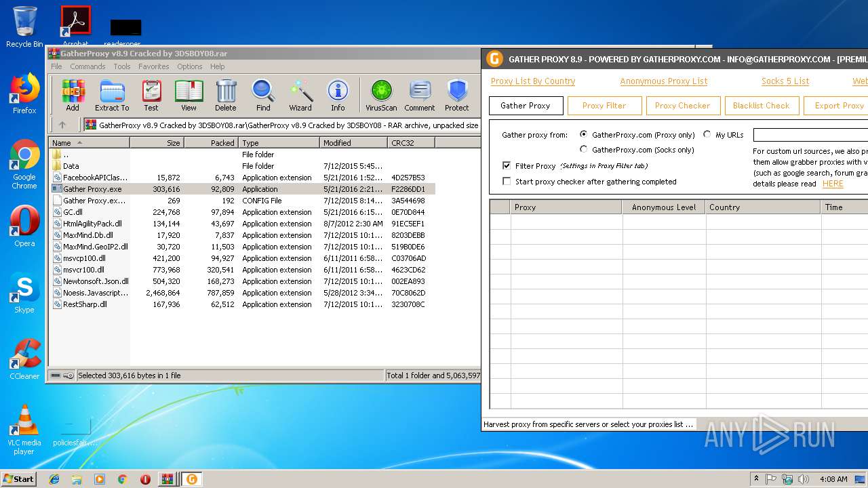
Task: Switch to the Proxy Checker tab
Action: (683, 106)
